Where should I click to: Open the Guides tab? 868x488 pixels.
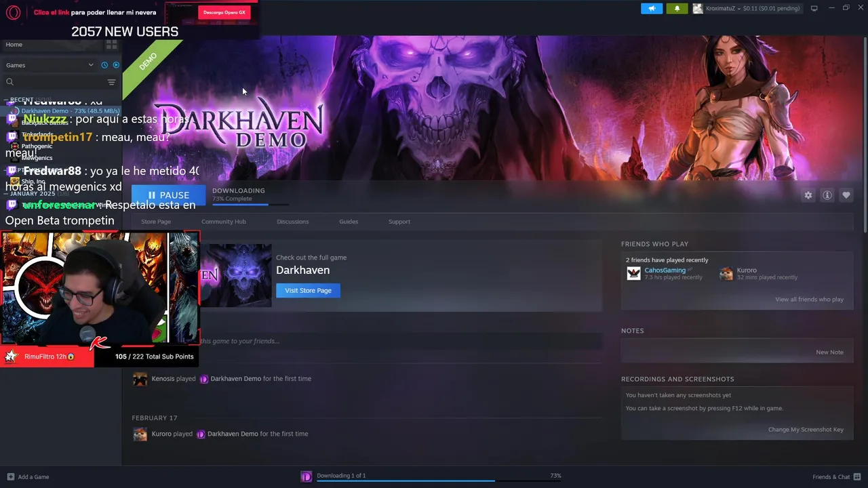(349, 222)
